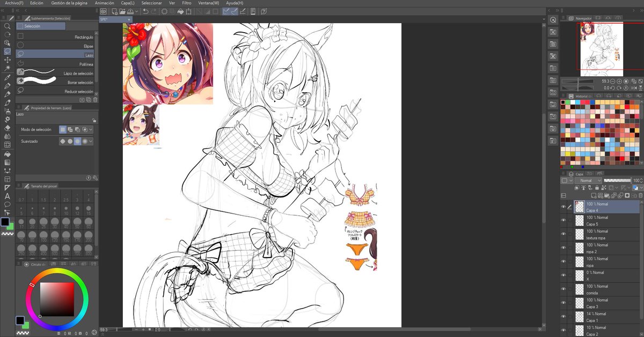Select the Auto select magic wand tool
The width and height of the screenshot is (644, 337).
[x=7, y=69]
